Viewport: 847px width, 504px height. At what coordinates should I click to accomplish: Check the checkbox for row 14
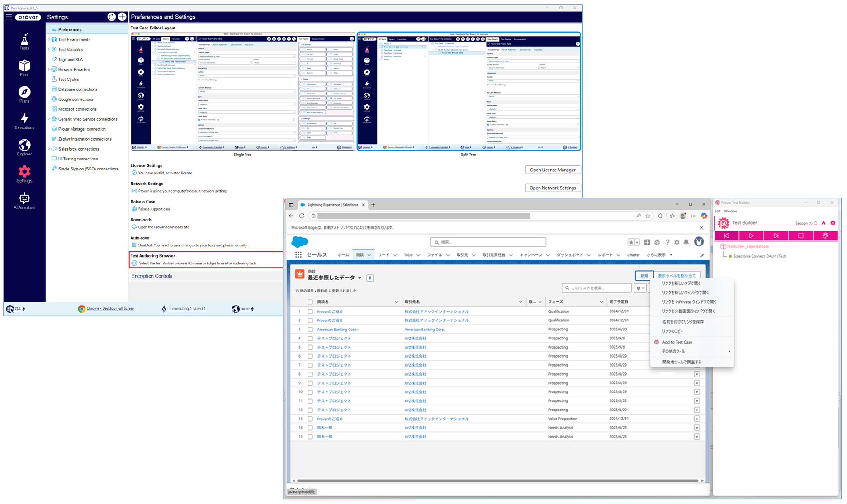[x=310, y=428]
